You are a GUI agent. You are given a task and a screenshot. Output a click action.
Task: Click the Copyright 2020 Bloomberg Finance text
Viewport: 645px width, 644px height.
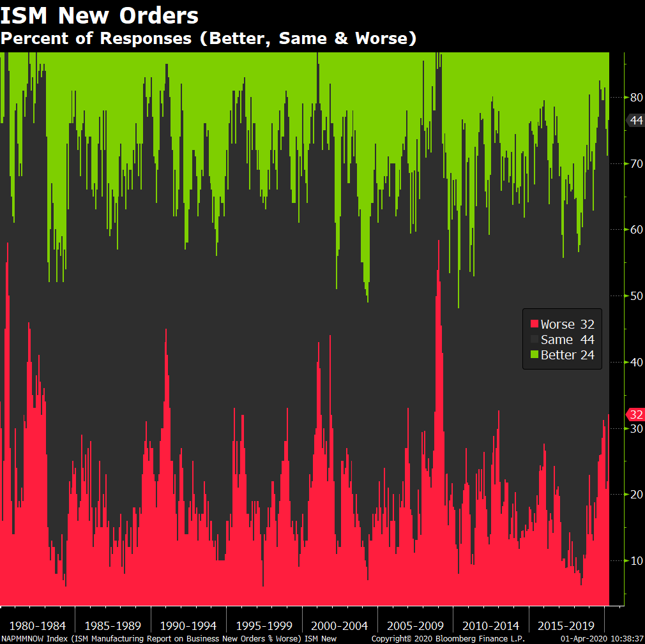pyautogui.click(x=448, y=639)
